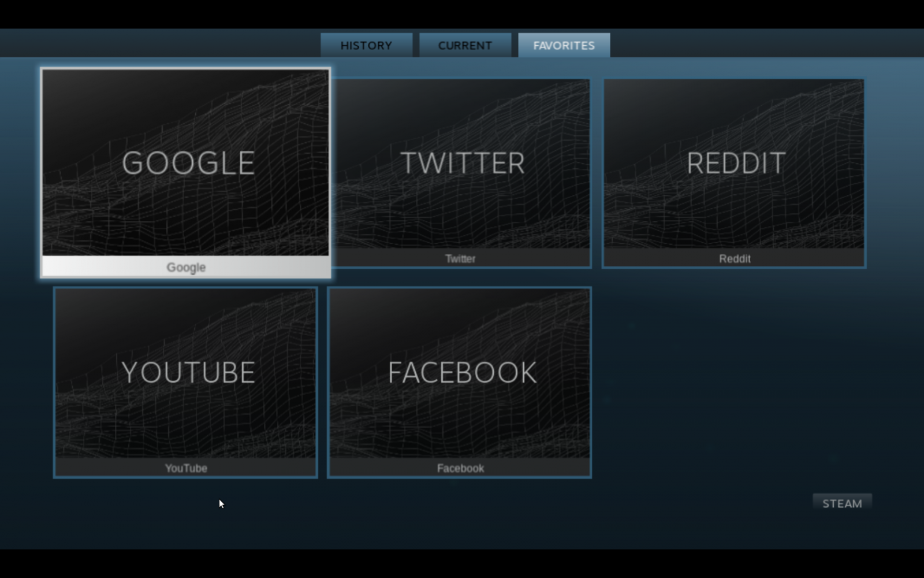Click the YouTube caption label

186,468
